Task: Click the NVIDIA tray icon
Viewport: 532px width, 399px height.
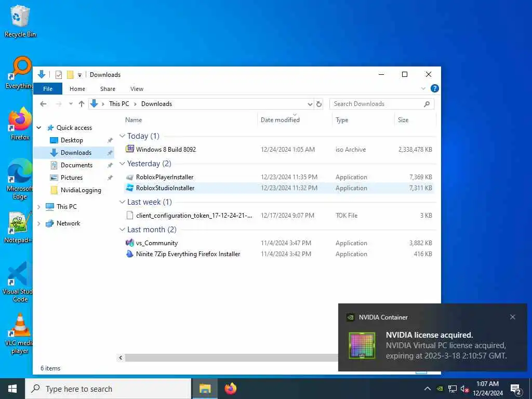Action: [440, 389]
